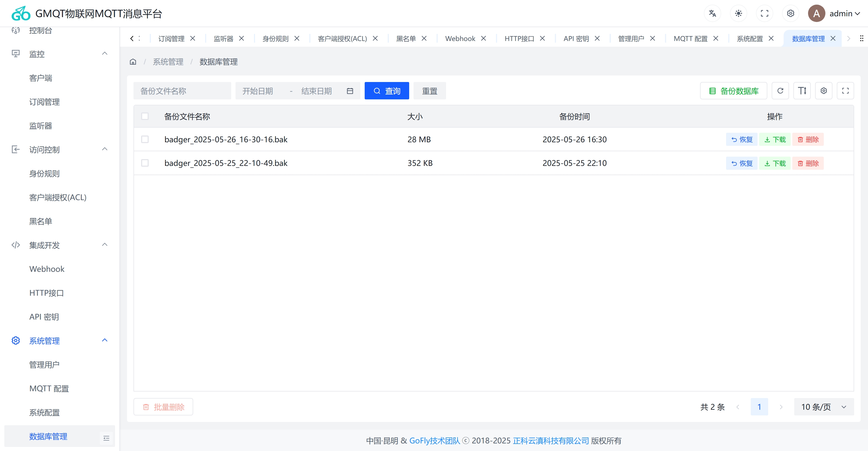Click the row density icon above the table
Screen dimensions: 868x451
[802, 90]
